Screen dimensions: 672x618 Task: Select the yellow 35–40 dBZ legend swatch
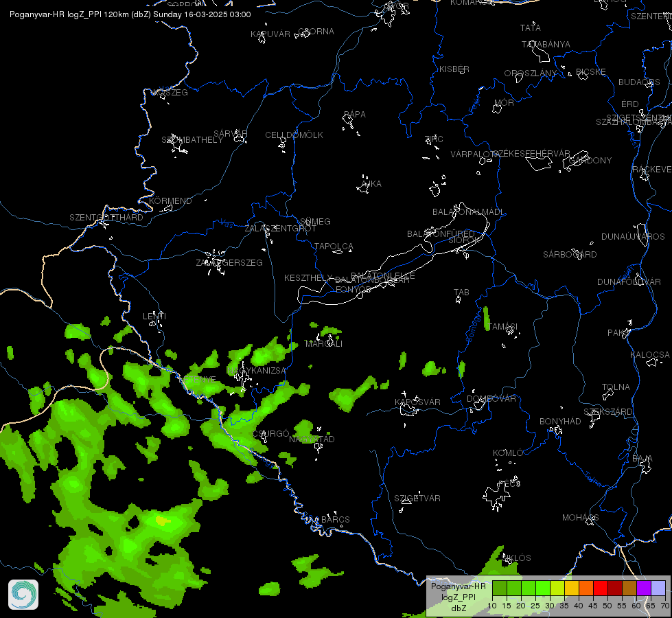tap(571, 588)
